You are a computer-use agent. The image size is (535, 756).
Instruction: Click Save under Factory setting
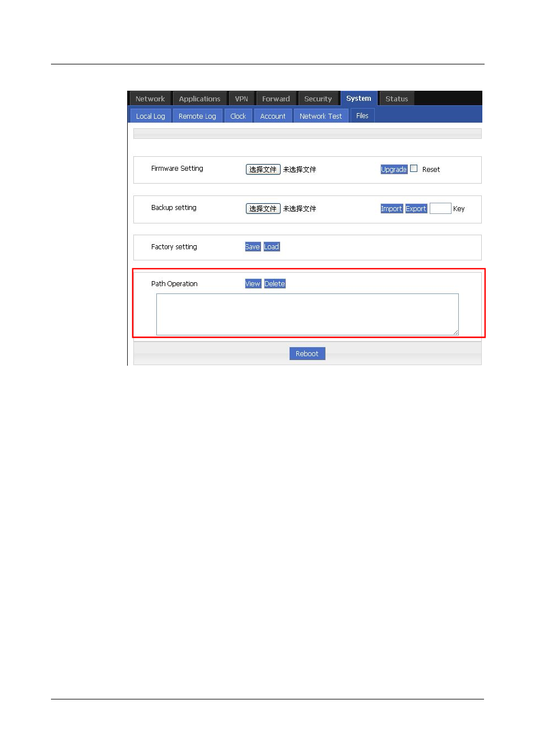coord(253,246)
